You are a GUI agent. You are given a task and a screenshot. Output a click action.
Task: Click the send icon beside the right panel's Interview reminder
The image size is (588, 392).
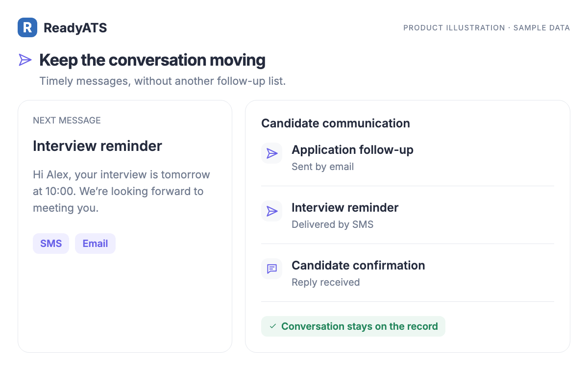tap(272, 211)
